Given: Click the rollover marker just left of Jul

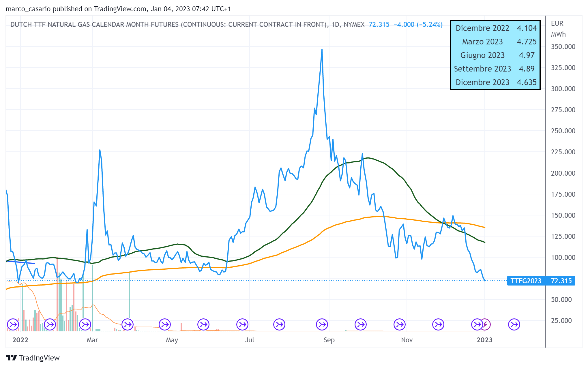Looking at the screenshot, I should pos(242,324).
